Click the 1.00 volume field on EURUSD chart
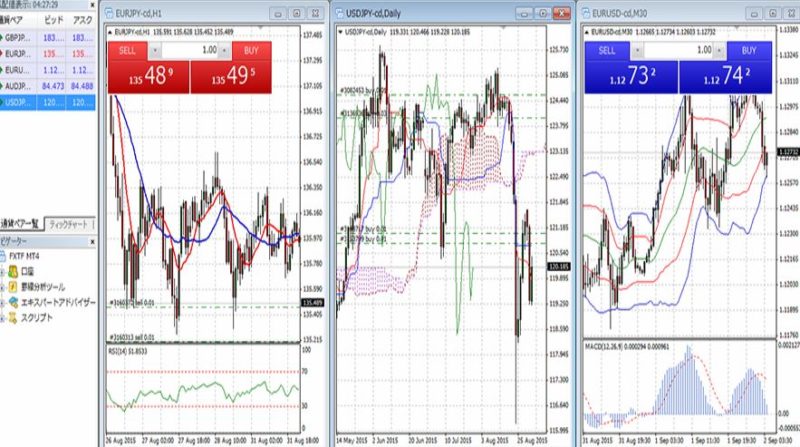 pyautogui.click(x=678, y=51)
